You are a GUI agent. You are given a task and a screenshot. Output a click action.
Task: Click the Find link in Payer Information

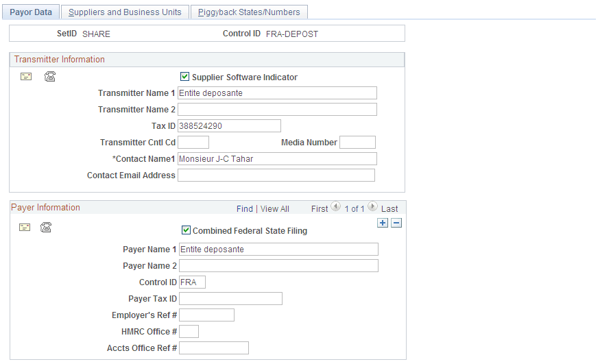[x=245, y=209]
